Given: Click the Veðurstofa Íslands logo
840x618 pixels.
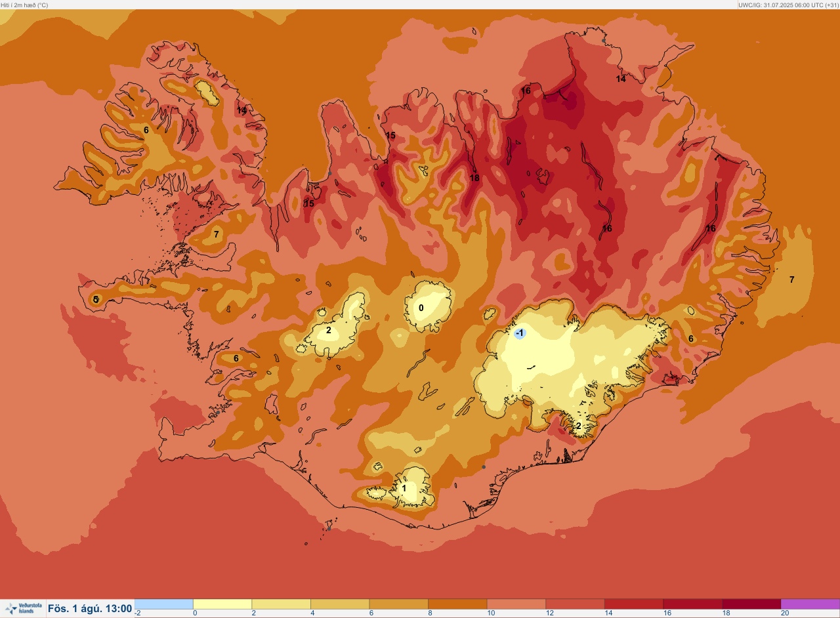Looking at the screenshot, I should pos(23,608).
